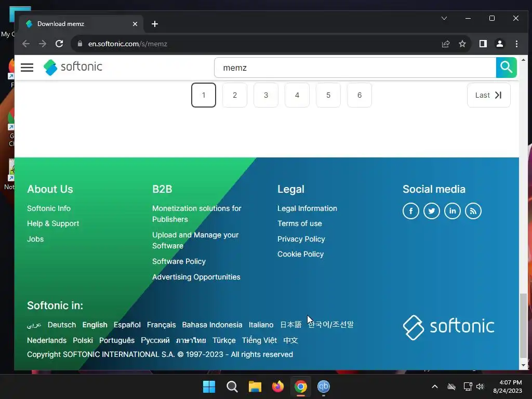Switch site language to Tiếng Việt
Screen dimensions: 532x399
(259, 340)
